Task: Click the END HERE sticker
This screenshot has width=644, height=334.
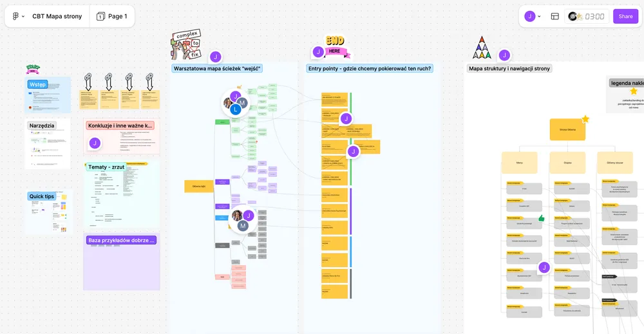Action: click(x=337, y=46)
